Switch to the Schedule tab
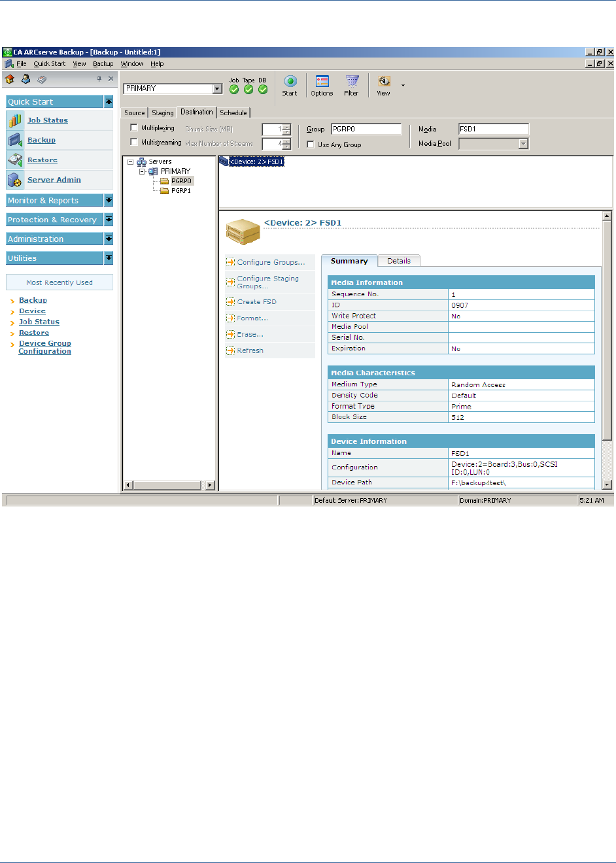Viewport: 616px width, 863px height. 233,112
